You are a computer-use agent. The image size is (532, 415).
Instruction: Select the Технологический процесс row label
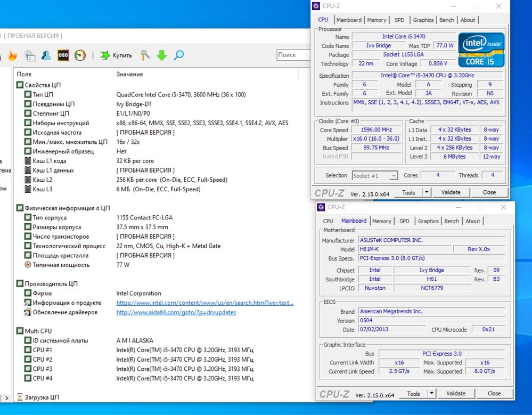69,246
